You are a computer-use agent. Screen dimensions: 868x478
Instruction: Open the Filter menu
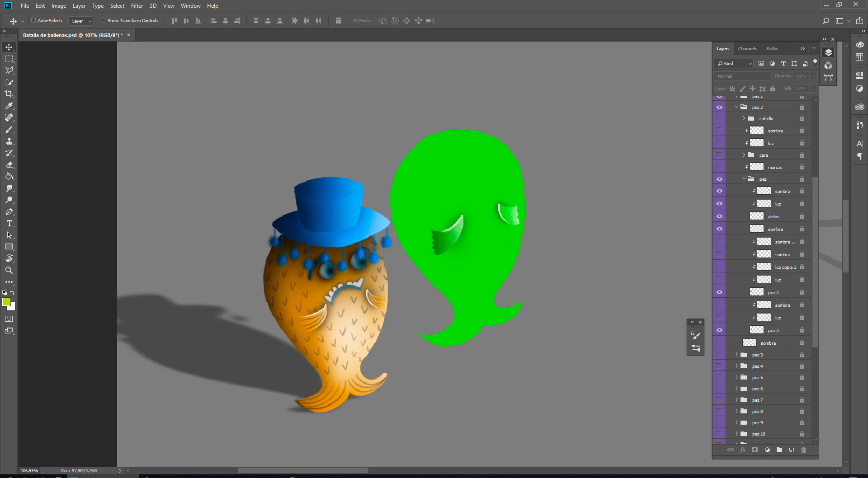click(x=137, y=6)
